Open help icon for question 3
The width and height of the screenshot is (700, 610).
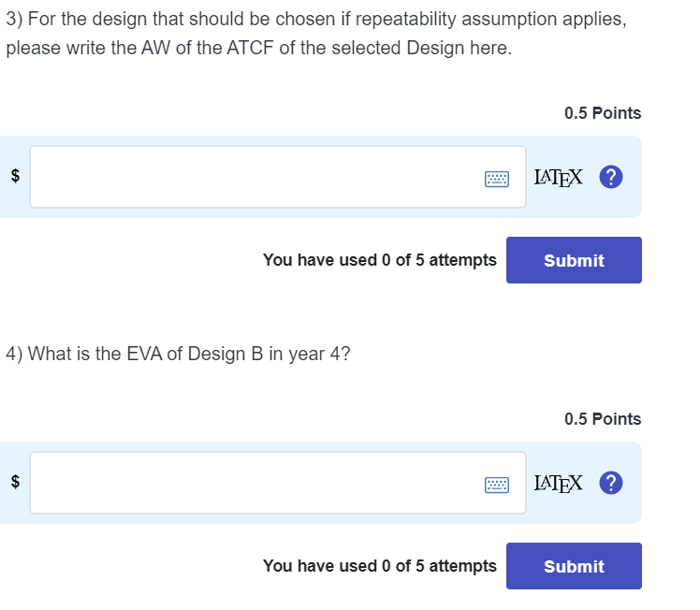[610, 177]
